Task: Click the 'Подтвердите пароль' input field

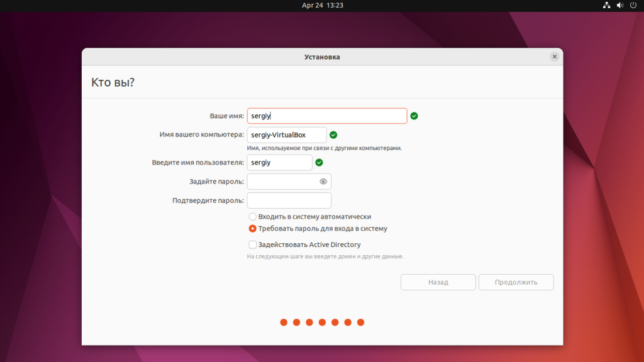Action: point(289,200)
